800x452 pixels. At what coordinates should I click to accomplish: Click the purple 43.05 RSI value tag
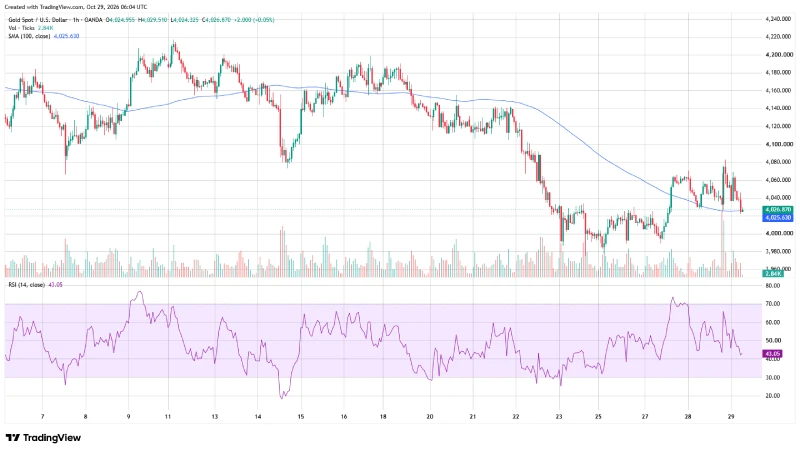(772, 354)
